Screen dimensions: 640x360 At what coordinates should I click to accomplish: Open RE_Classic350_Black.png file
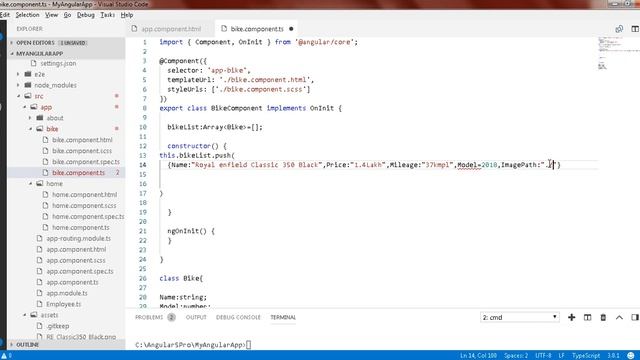81,337
